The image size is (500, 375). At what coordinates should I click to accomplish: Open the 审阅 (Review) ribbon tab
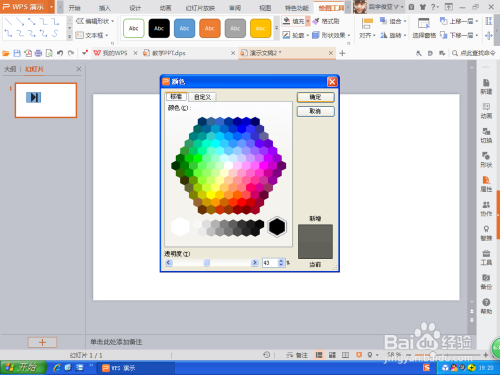tap(235, 8)
